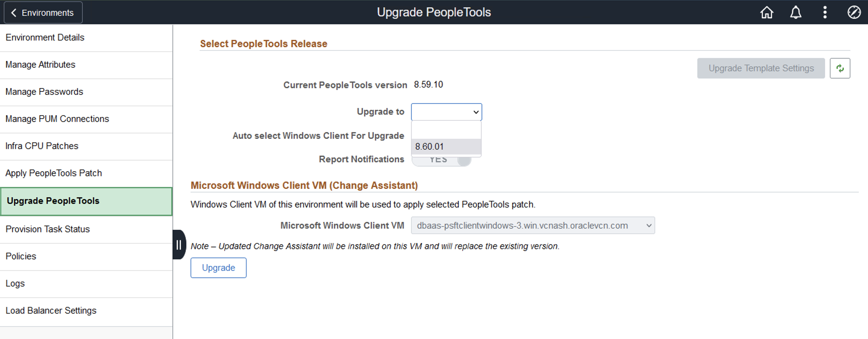
Task: Select Provision Task Status in sidebar
Action: coord(48,229)
